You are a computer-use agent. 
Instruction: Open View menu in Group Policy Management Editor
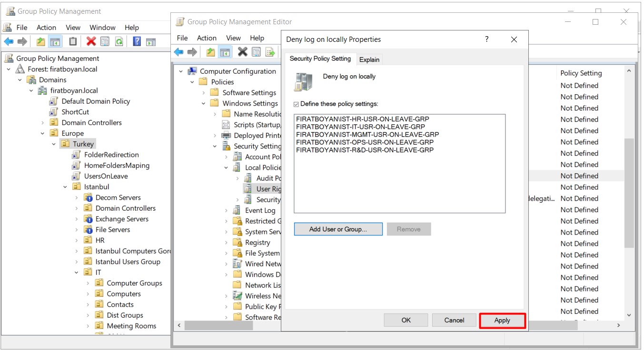pyautogui.click(x=233, y=38)
